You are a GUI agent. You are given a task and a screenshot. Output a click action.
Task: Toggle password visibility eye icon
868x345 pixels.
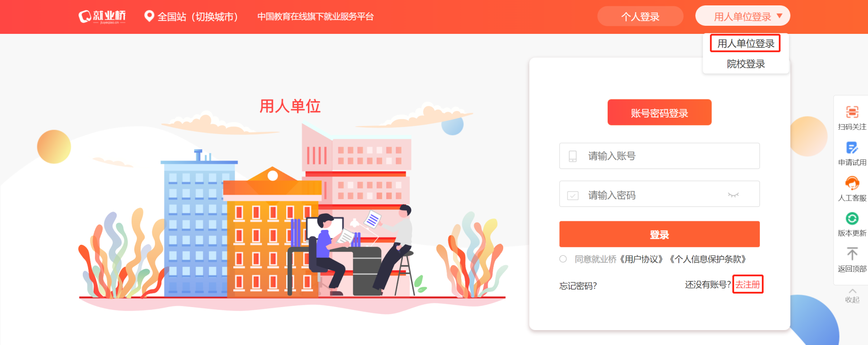(x=733, y=195)
